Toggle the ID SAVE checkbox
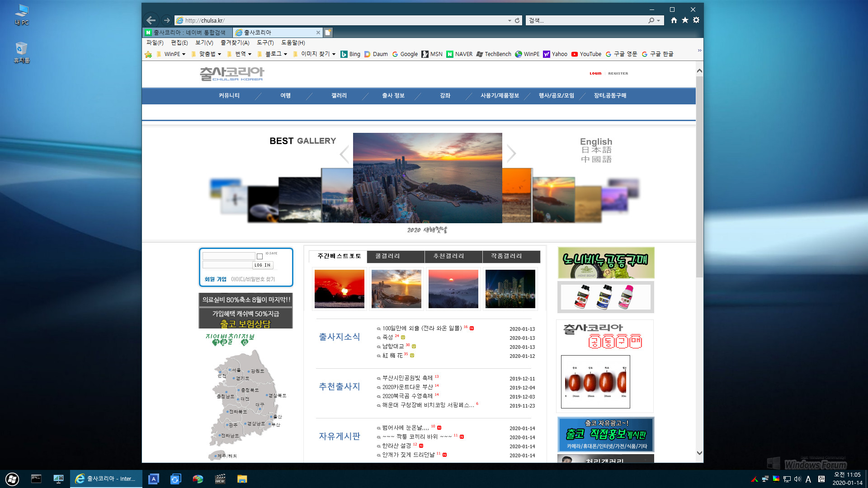The width and height of the screenshot is (868, 488). point(259,257)
